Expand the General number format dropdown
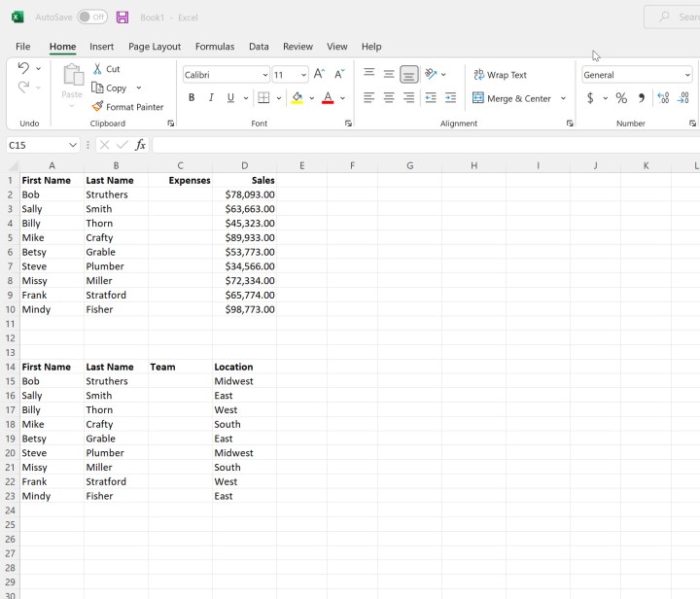 tap(687, 75)
